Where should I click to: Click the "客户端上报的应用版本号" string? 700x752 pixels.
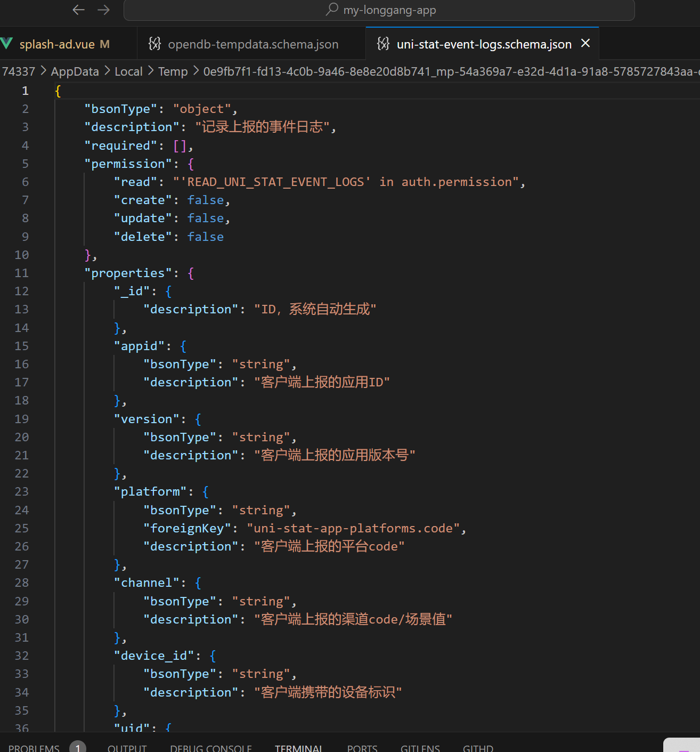pyautogui.click(x=335, y=455)
